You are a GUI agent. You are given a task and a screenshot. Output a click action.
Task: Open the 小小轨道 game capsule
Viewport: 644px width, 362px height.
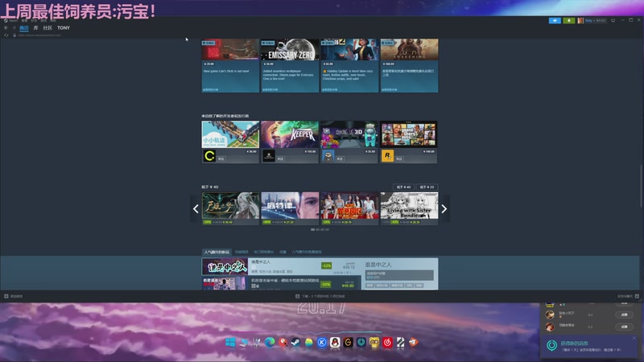pos(230,134)
